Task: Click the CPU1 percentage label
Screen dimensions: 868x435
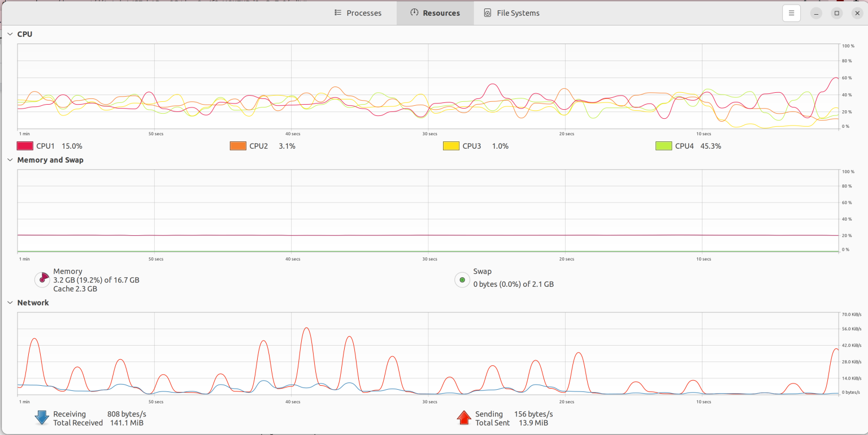Action: [x=73, y=145]
